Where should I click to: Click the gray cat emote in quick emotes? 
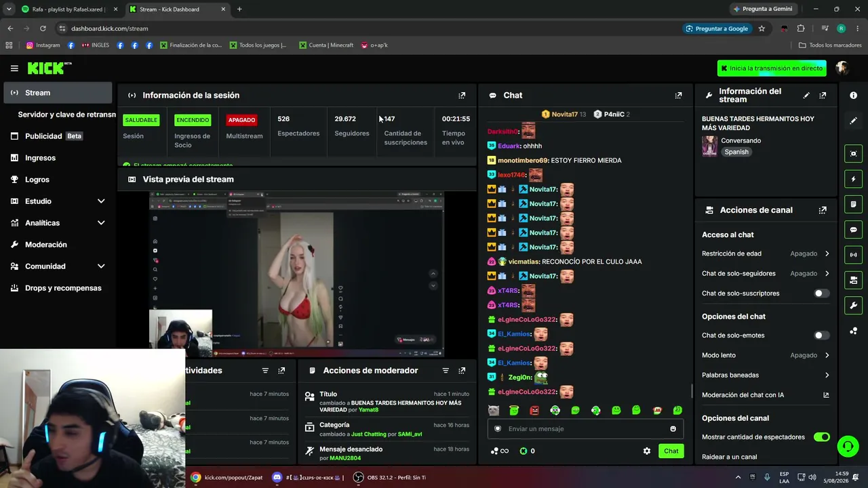click(494, 410)
